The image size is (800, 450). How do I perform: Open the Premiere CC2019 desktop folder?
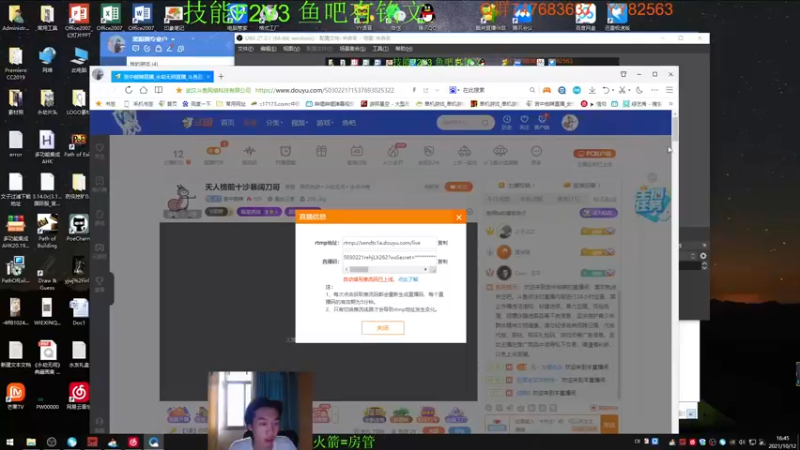15,63
